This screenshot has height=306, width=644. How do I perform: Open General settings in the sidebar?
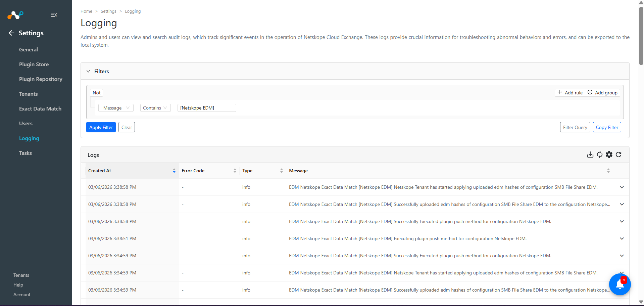[29, 49]
